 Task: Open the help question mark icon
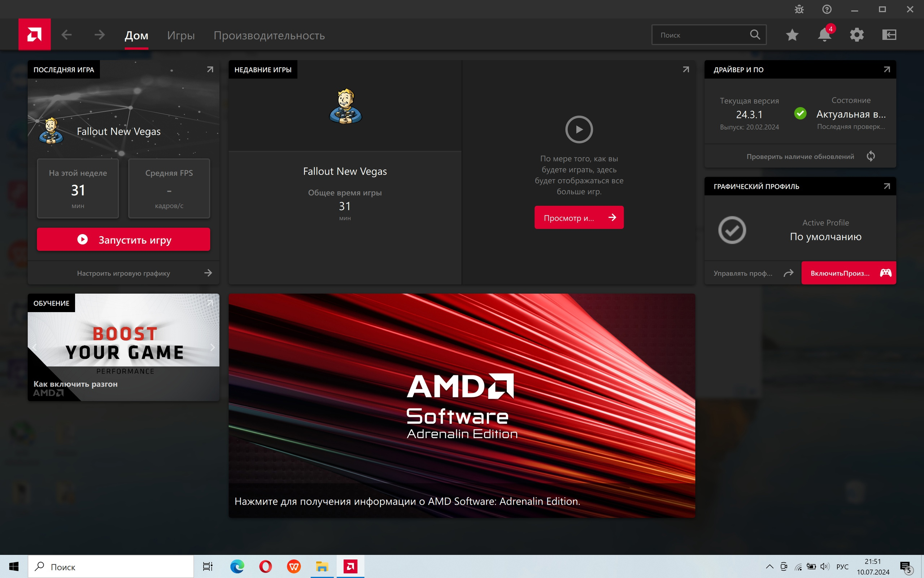(827, 9)
